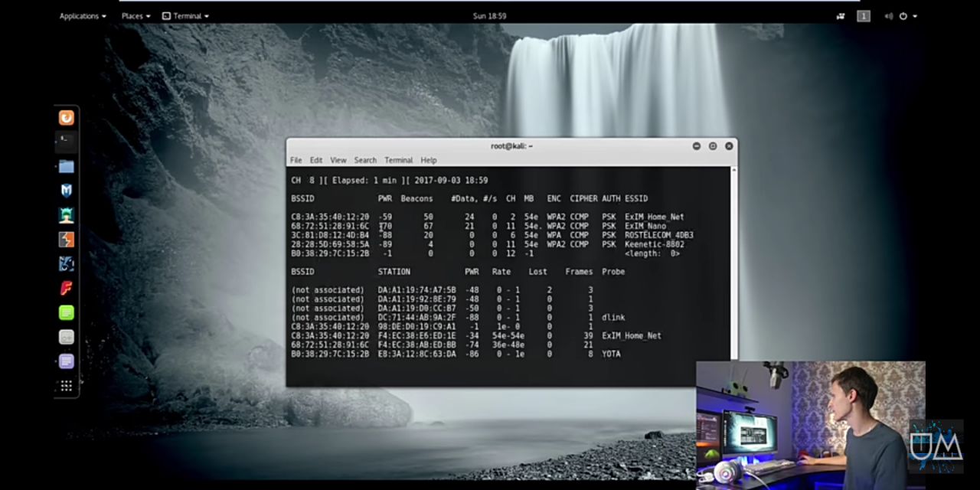This screenshot has height=490, width=980.
Task: Click BSSID B0:38:29:7C:15:2B in the <length: 0> row
Action: click(x=330, y=253)
